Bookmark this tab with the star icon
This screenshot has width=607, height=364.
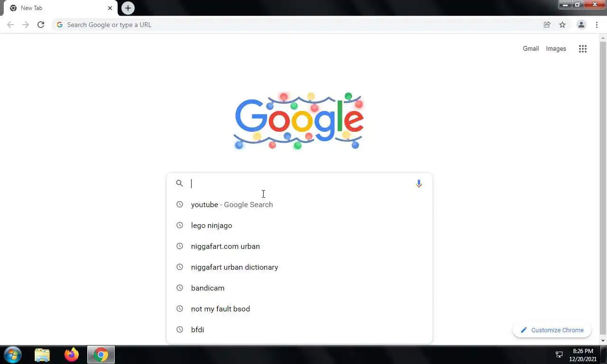562,25
